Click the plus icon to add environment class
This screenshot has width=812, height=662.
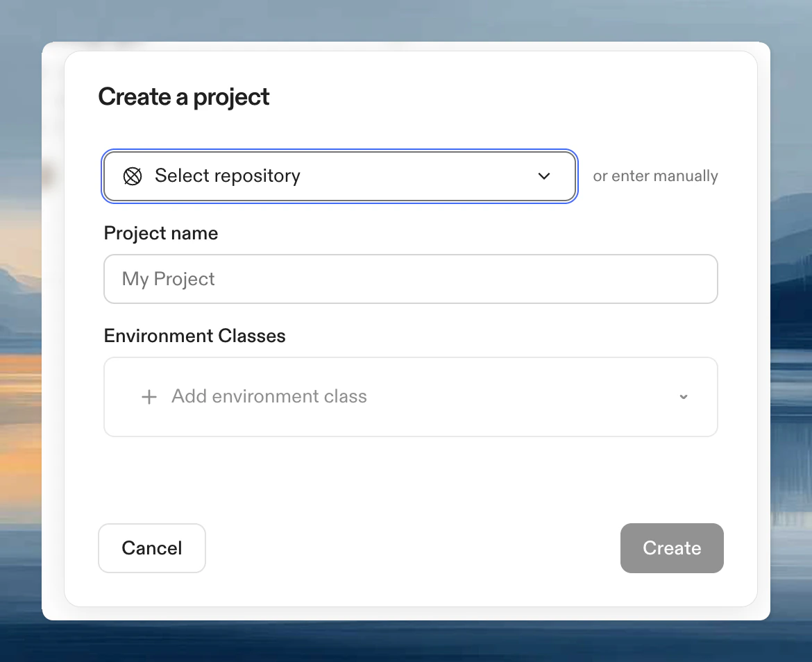click(x=149, y=397)
